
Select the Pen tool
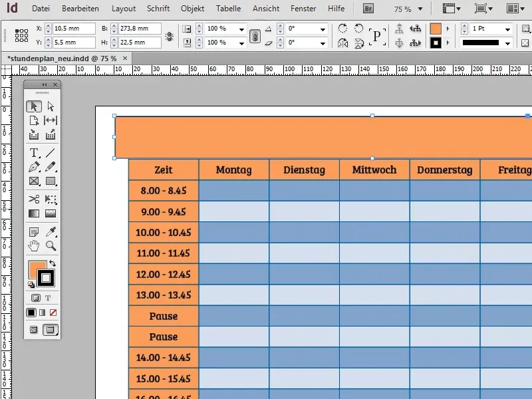pyautogui.click(x=34, y=167)
